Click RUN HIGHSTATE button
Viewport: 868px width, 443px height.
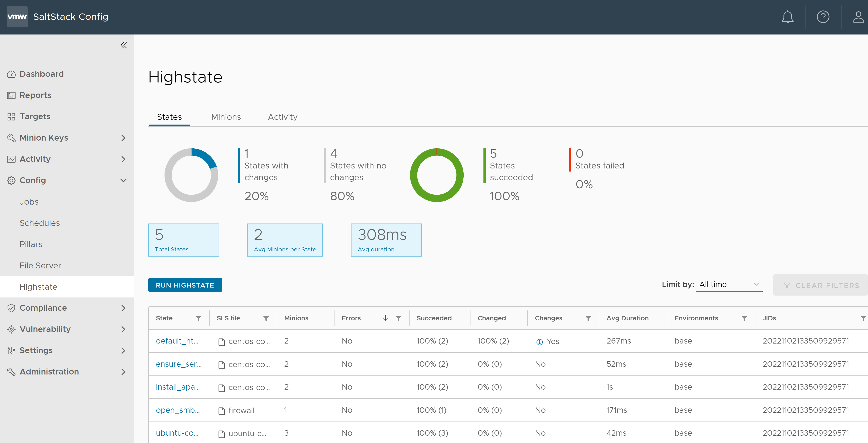tap(185, 285)
